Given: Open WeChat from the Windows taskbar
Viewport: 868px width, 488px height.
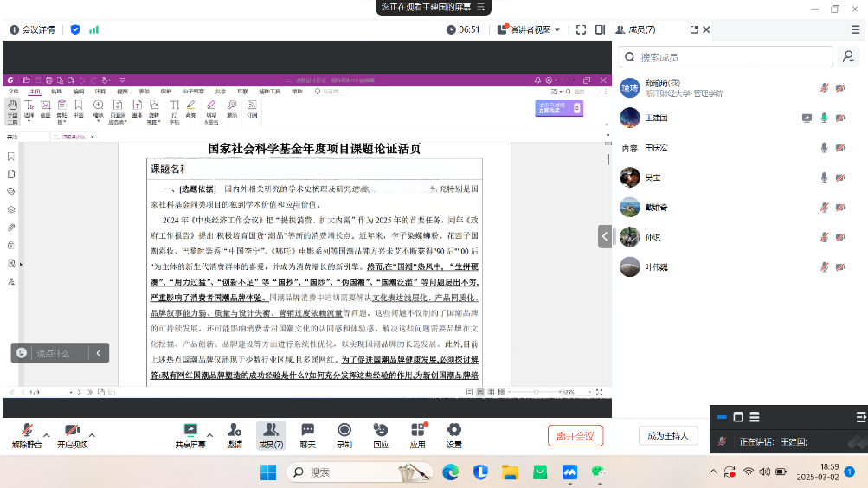Looking at the screenshot, I should tap(598, 472).
